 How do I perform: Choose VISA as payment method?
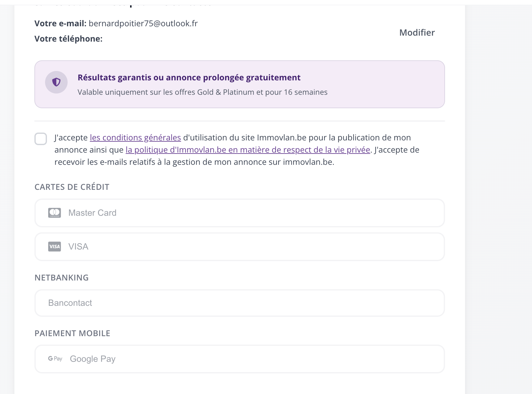239,247
